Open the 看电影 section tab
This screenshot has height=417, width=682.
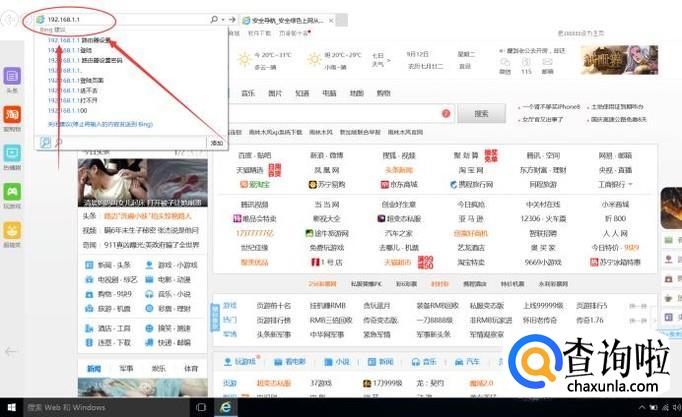(x=290, y=361)
